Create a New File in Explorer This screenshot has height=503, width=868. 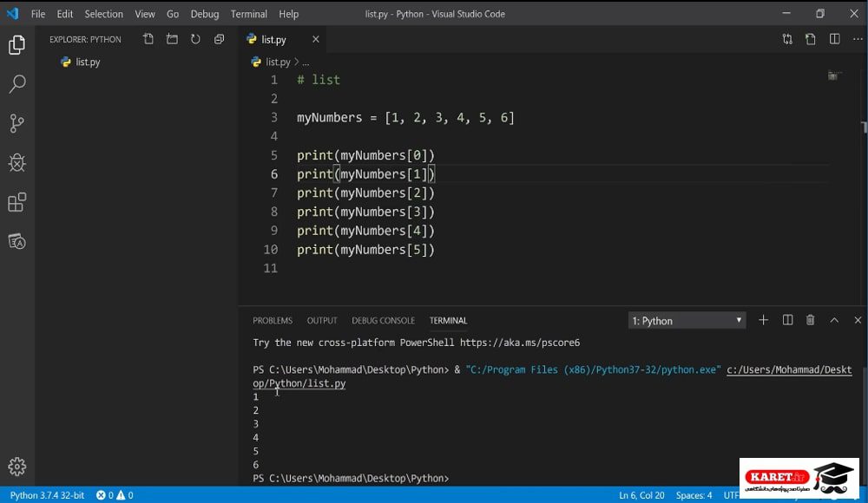pyautogui.click(x=148, y=39)
